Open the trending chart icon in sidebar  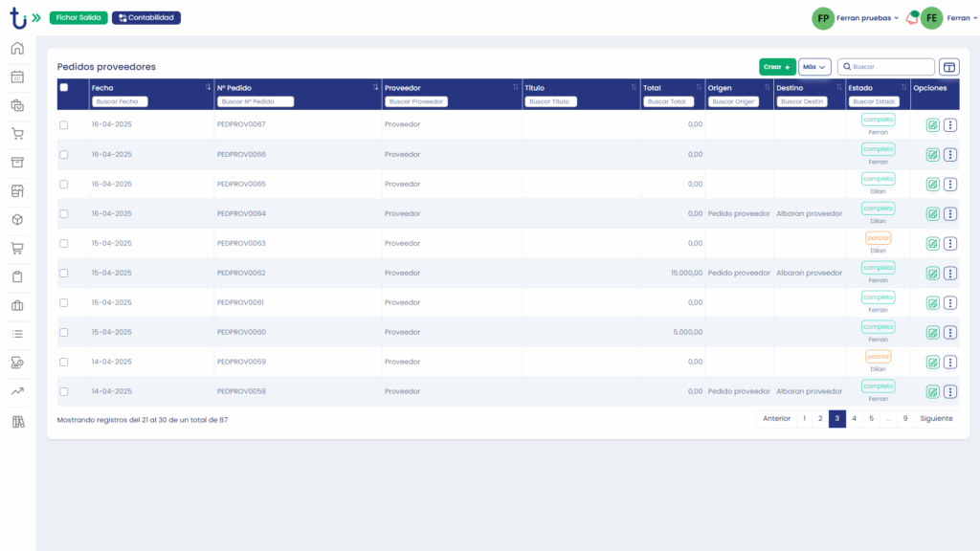(x=17, y=391)
